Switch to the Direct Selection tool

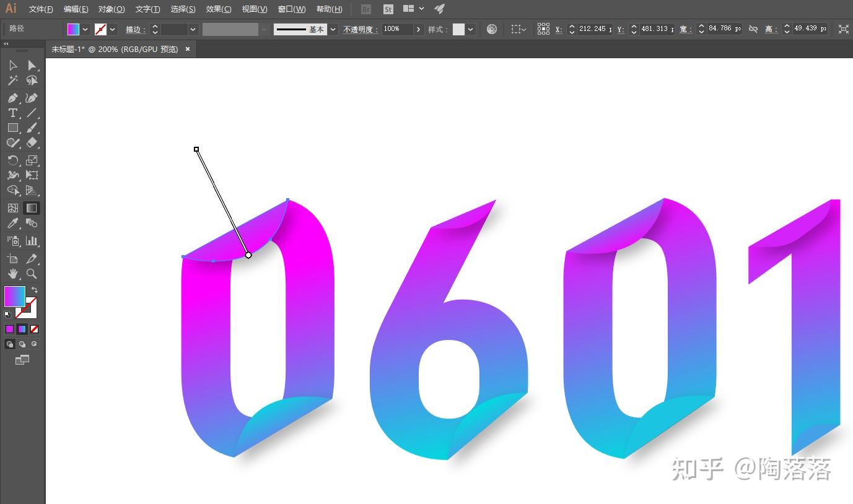32,66
